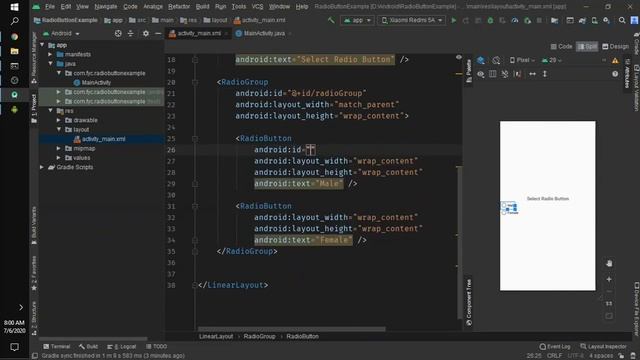This screenshot has width=640, height=360.
Task: Click the design help question mark icon
Action: [615, 74]
